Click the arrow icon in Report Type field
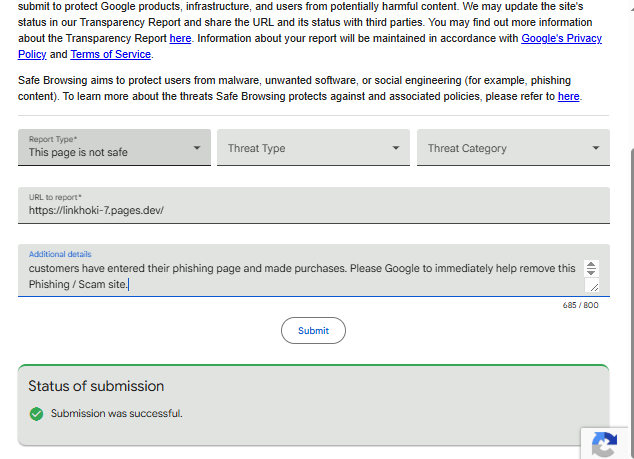 (197, 148)
